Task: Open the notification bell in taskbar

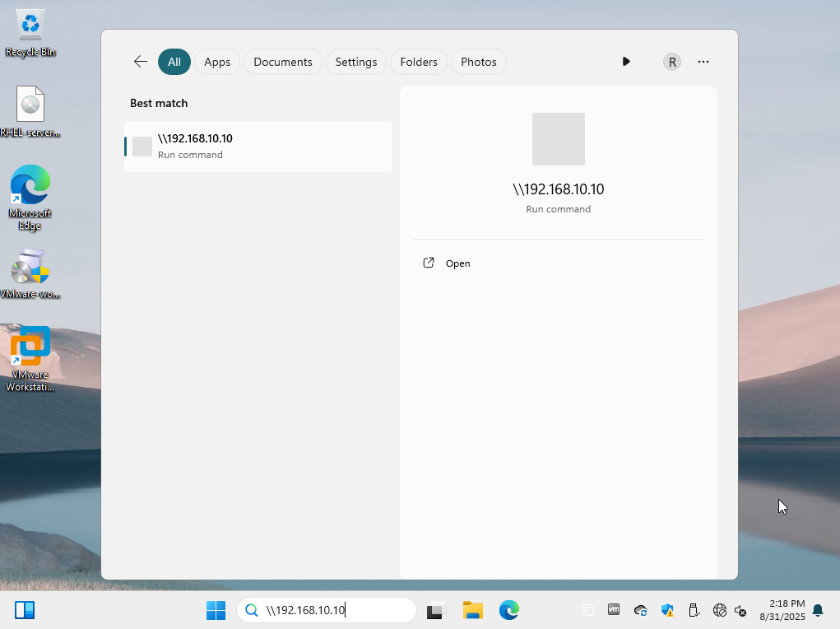Action: point(818,610)
